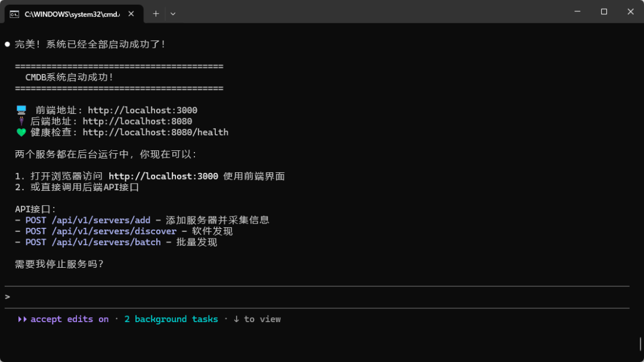
Task: Click the computer monitor emoji icon
Action: pos(21,110)
